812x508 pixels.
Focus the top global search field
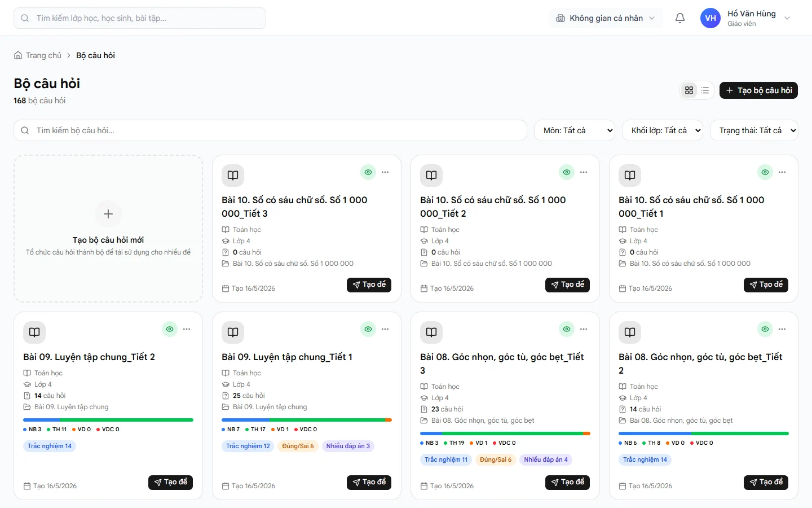point(140,18)
